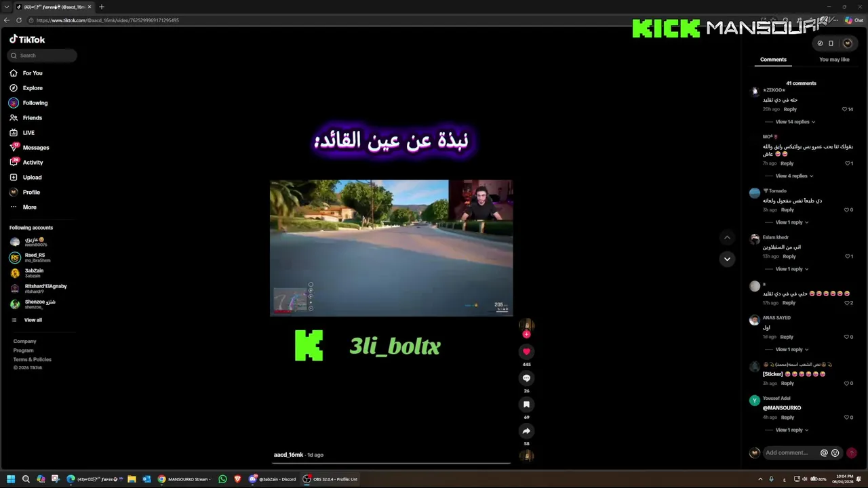Image resolution: width=868 pixels, height=488 pixels.
Task: Insert a mention with @ icon
Action: click(x=824, y=453)
